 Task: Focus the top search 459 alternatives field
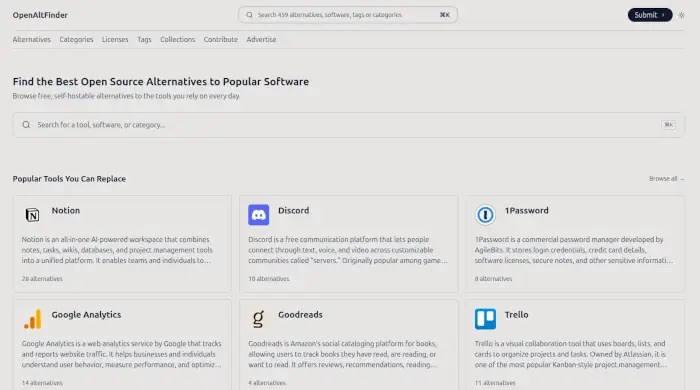click(x=348, y=15)
